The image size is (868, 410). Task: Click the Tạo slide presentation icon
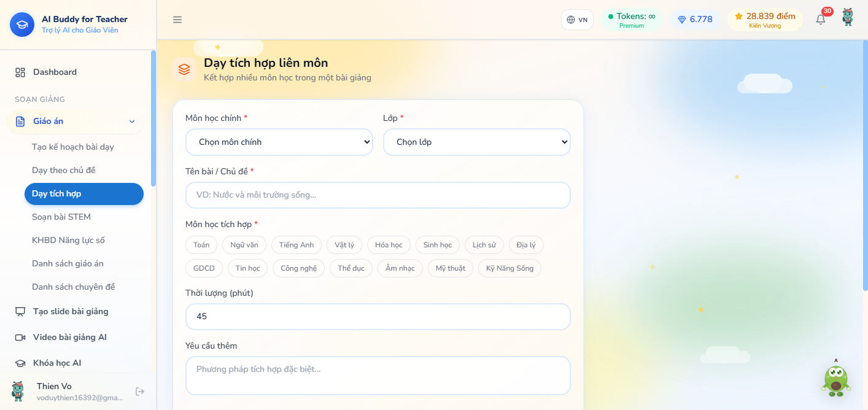click(20, 312)
